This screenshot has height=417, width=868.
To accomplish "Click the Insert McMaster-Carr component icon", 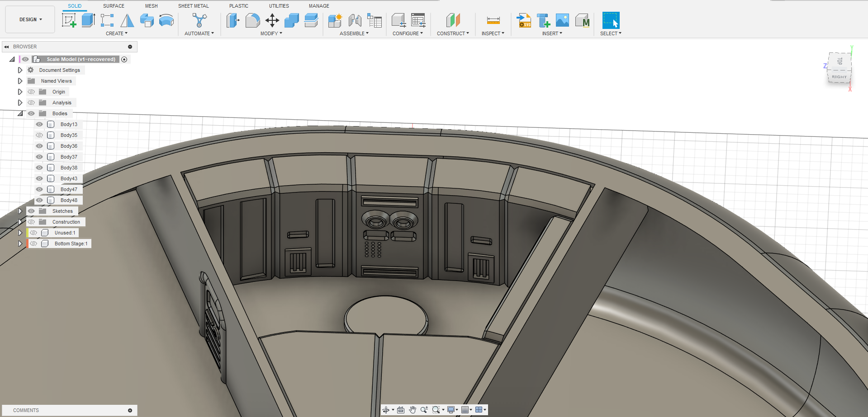I will click(x=583, y=20).
